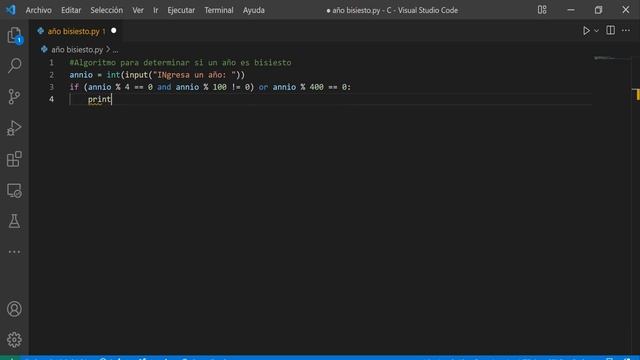Open the Accounts menu

pos(14,309)
